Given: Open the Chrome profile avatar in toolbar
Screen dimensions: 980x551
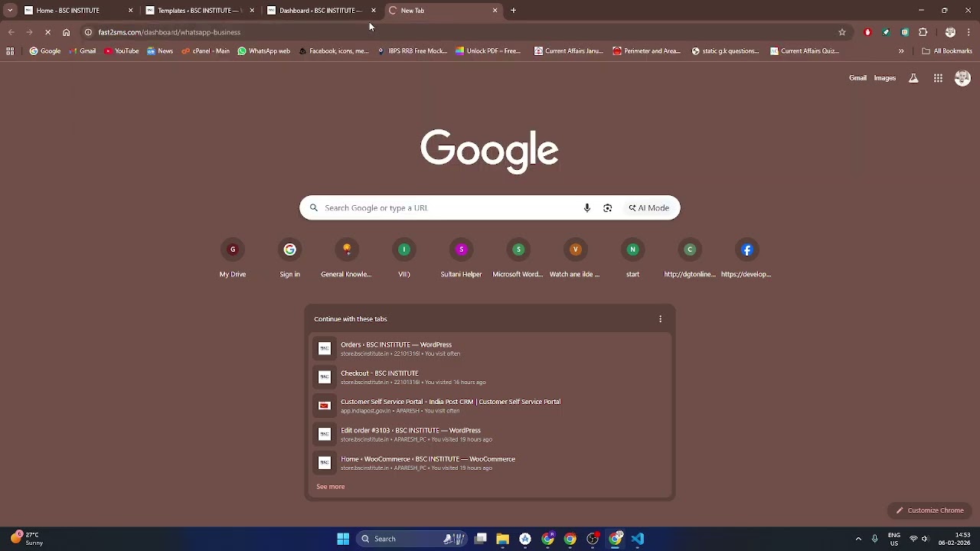Looking at the screenshot, I should click(x=950, y=32).
